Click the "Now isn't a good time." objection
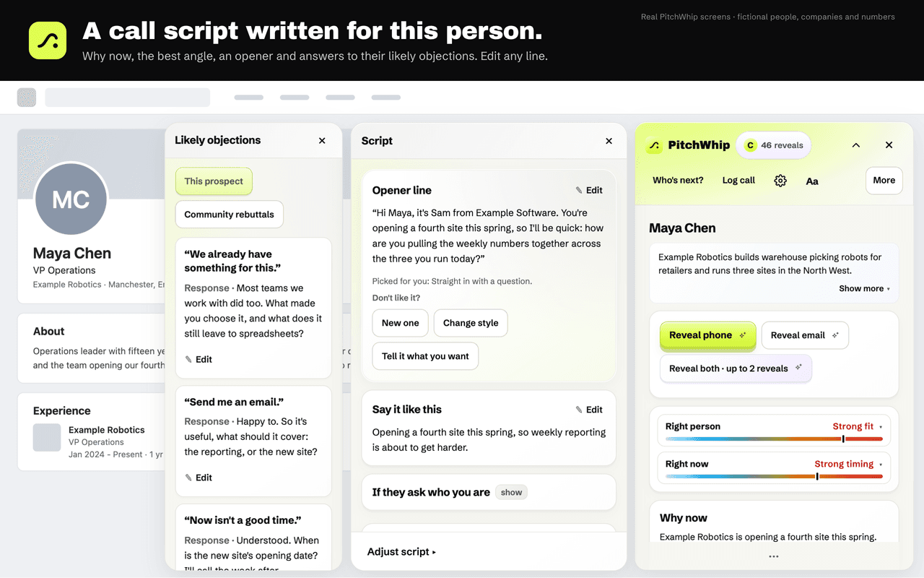This screenshot has height=578, width=924. [x=243, y=520]
